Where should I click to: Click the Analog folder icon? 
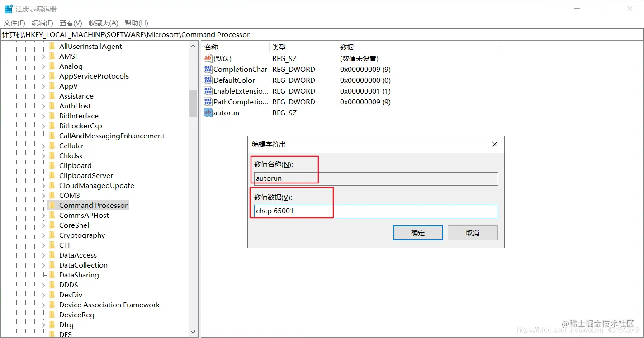(52, 66)
